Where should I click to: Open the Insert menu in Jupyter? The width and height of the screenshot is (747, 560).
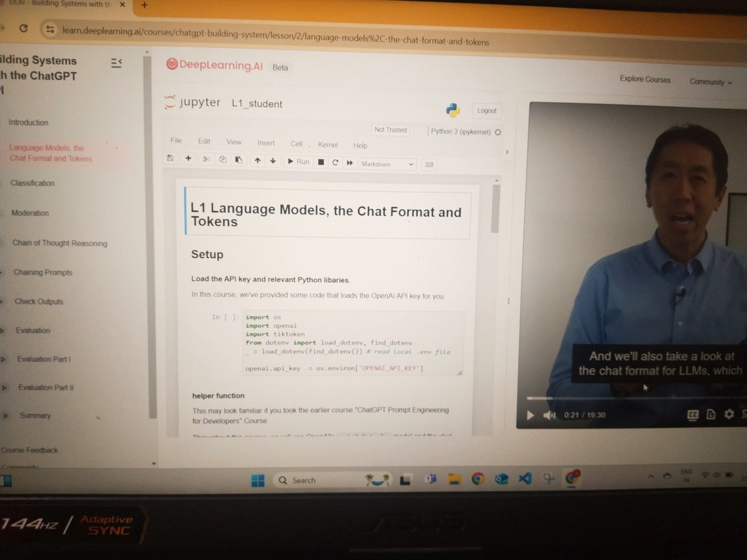[266, 143]
